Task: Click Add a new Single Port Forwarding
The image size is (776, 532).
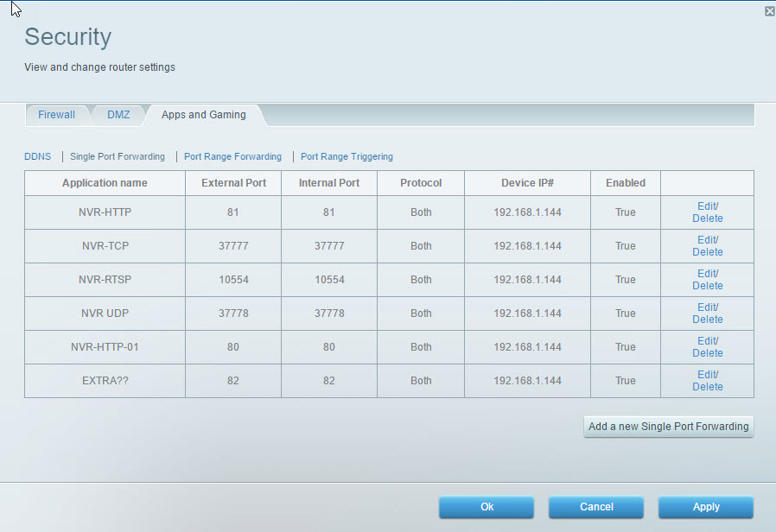Action: pyautogui.click(x=669, y=426)
